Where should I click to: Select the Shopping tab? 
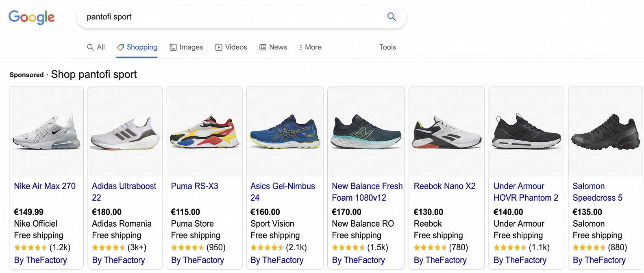pos(137,47)
